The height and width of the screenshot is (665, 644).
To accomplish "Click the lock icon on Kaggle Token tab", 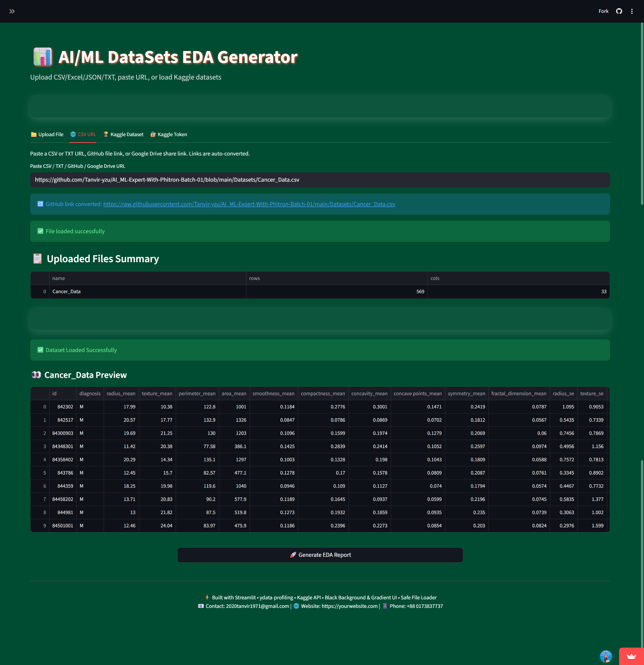I will click(x=153, y=134).
